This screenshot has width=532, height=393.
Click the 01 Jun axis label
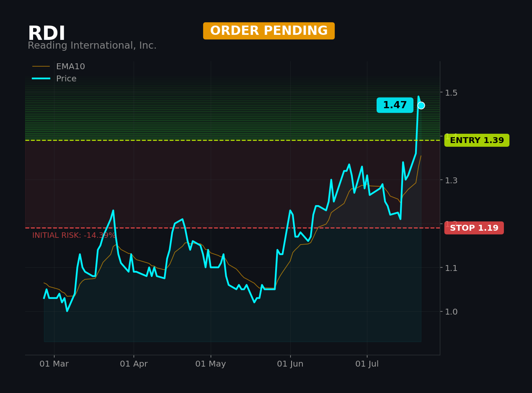290,364
